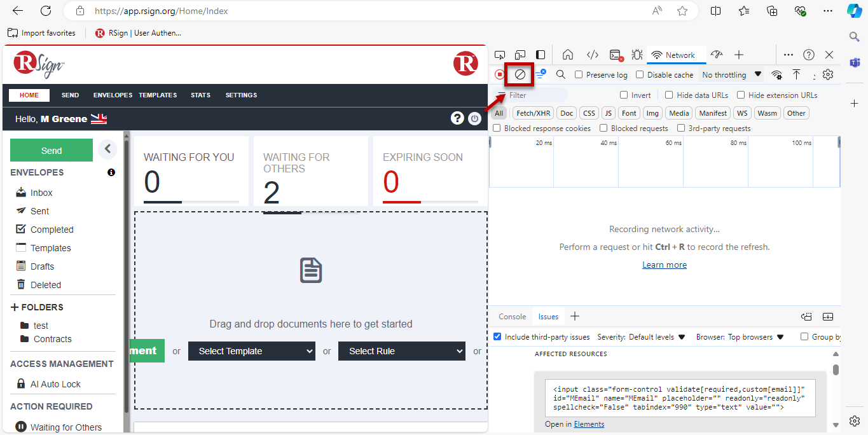Open SEND menu in RSign
Screen dimensions: 868x435
(70, 95)
